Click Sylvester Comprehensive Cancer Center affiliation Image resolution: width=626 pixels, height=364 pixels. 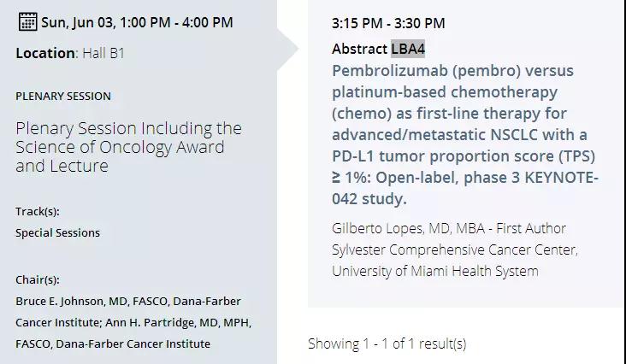pos(454,250)
